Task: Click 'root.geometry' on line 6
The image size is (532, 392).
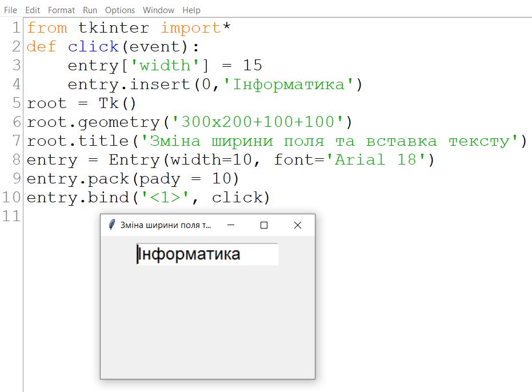Action: click(93, 122)
